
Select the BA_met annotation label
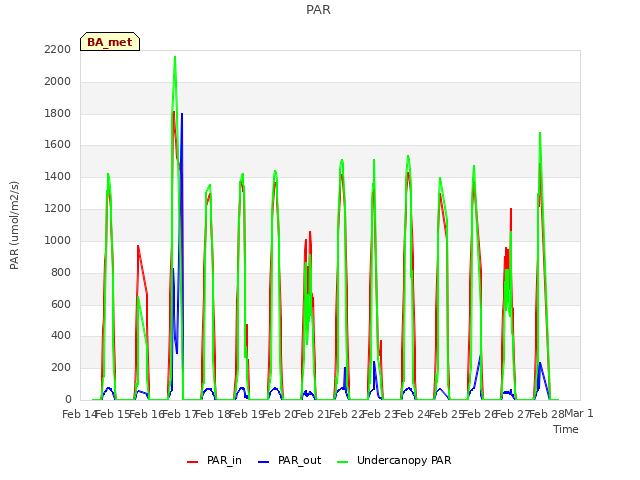pos(110,42)
